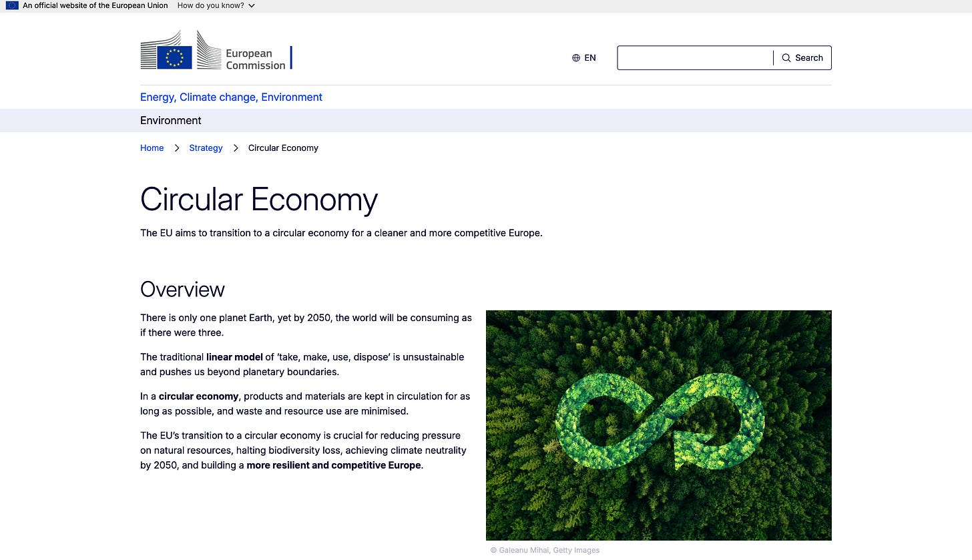Click the bold "circular economy" text

(x=198, y=396)
